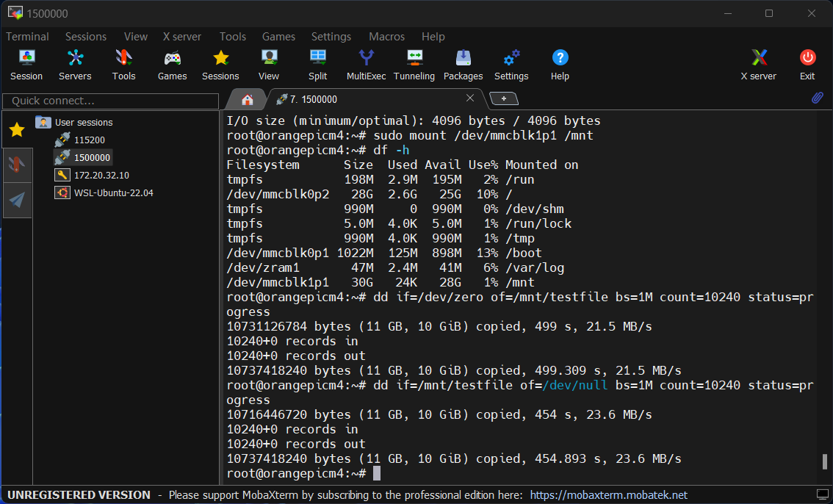Screen dimensions: 833x504
Task: Select the Split terminal icon
Action: [317, 65]
